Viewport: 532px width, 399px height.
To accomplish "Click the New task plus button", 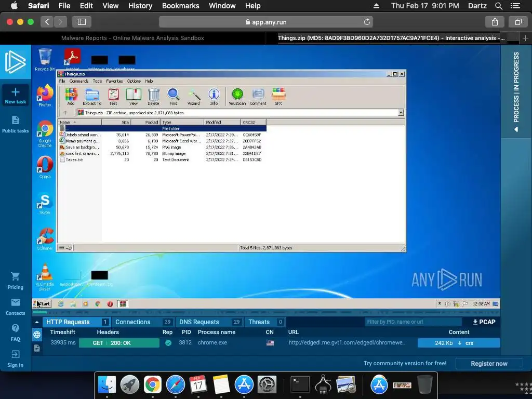I will coord(15,96).
